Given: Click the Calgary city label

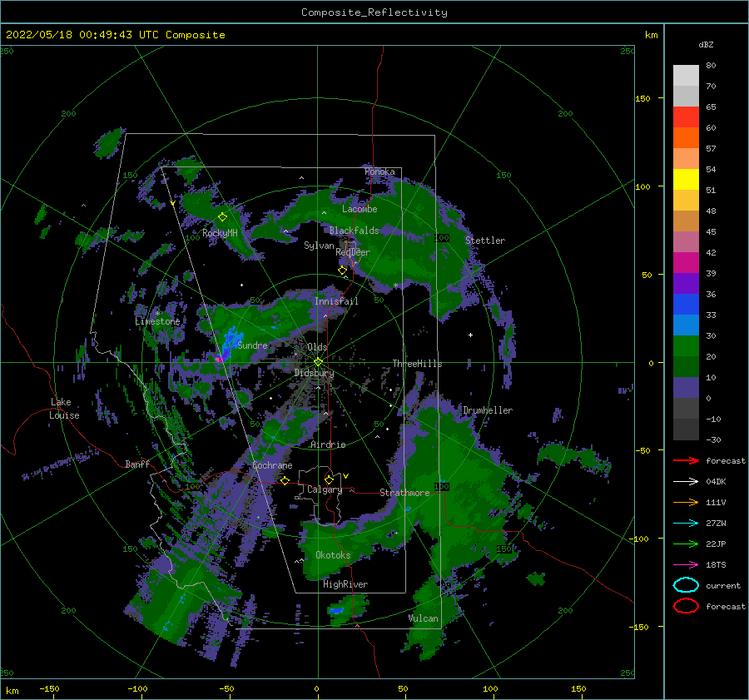Looking at the screenshot, I should (x=325, y=489).
